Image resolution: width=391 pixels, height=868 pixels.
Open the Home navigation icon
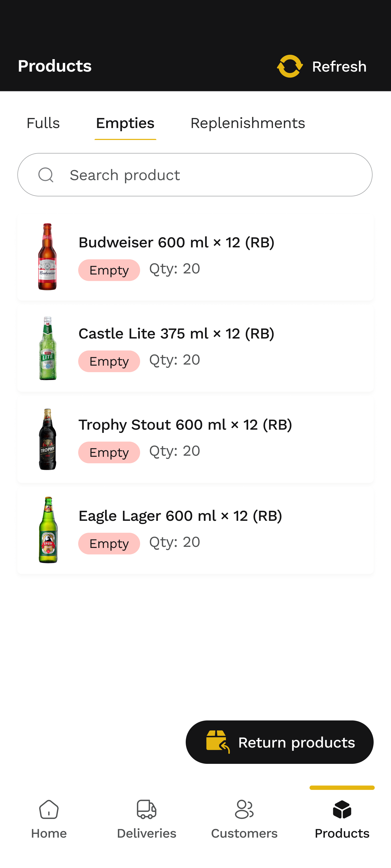click(x=49, y=809)
